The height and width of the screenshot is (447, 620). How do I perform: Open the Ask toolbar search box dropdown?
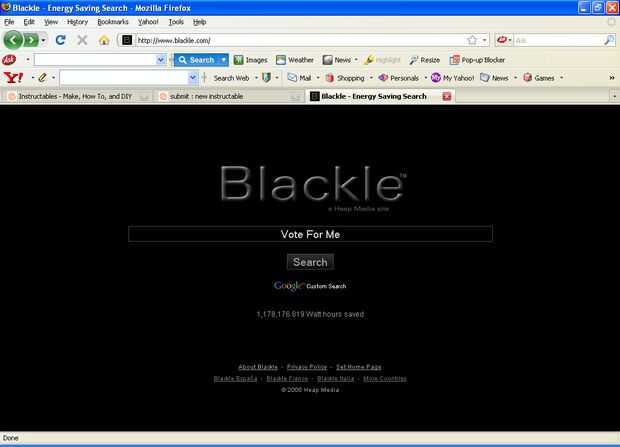pos(161,60)
